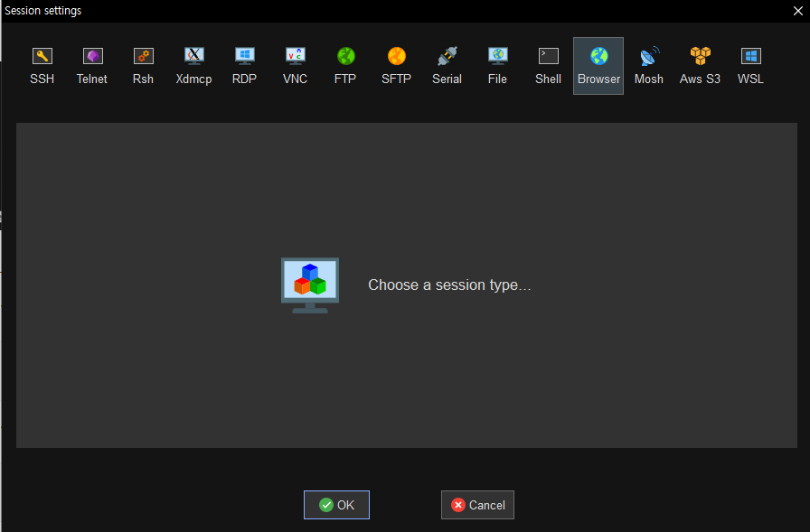Click the monitor with colored cubes graphic
This screenshot has height=532, width=810.
click(x=310, y=285)
